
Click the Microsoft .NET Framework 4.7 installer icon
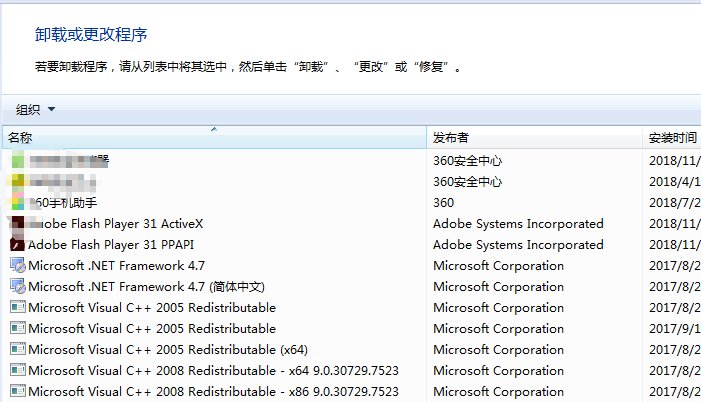coord(18,266)
